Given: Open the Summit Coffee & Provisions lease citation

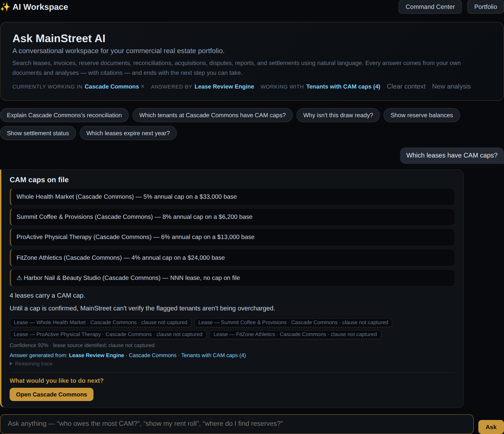Looking at the screenshot, I should pos(293,323).
